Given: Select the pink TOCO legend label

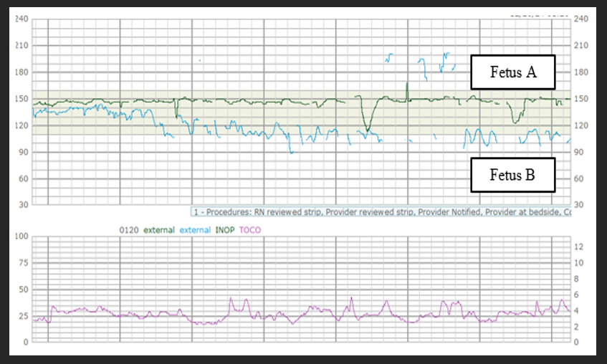Looking at the screenshot, I should tap(250, 230).
